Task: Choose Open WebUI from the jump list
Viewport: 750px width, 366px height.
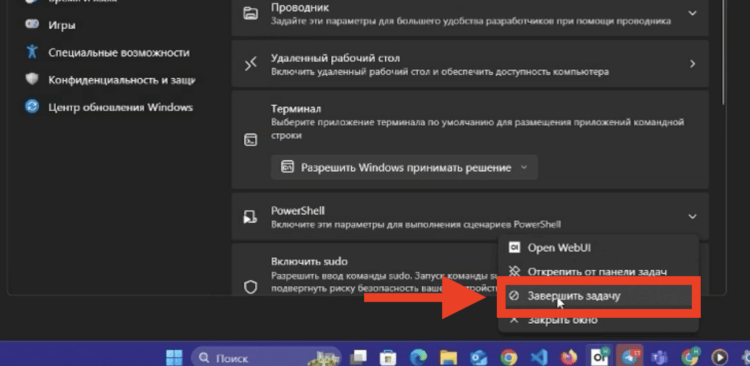Action: point(598,248)
